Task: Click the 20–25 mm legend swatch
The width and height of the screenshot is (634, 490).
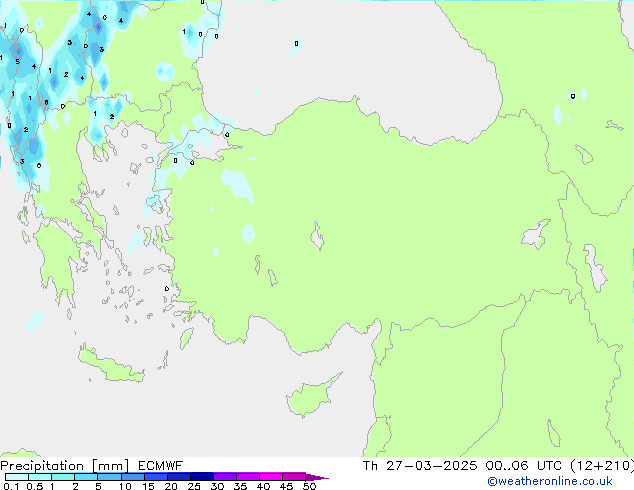Action: click(x=179, y=477)
